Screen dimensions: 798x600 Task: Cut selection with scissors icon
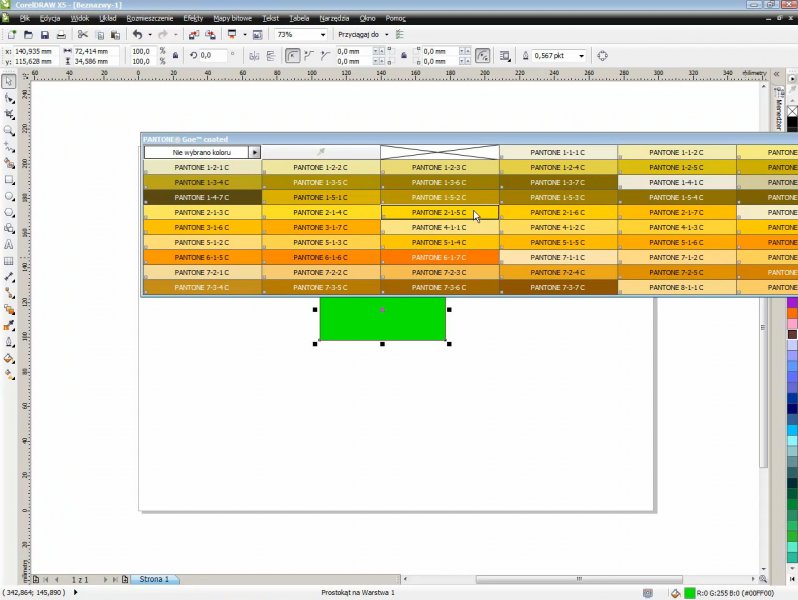point(82,35)
